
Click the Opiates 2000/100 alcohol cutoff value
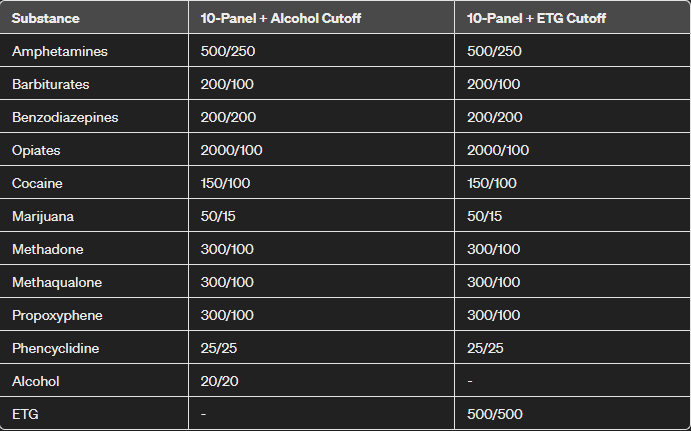click(231, 150)
